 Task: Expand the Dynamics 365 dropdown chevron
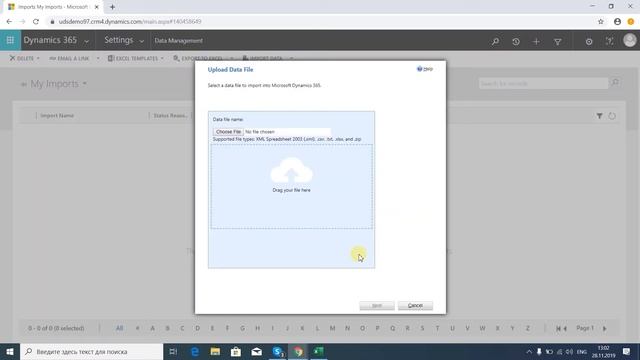[87, 41]
